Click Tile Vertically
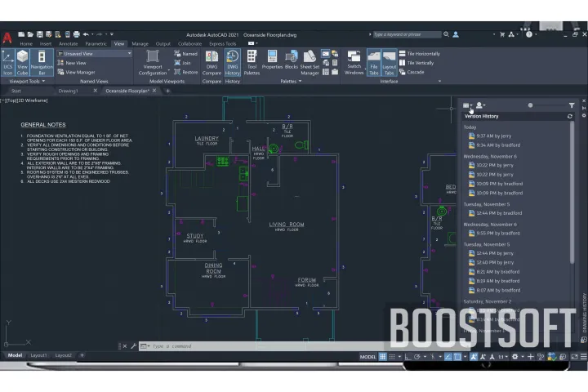The width and height of the screenshot is (588, 392). [x=416, y=63]
